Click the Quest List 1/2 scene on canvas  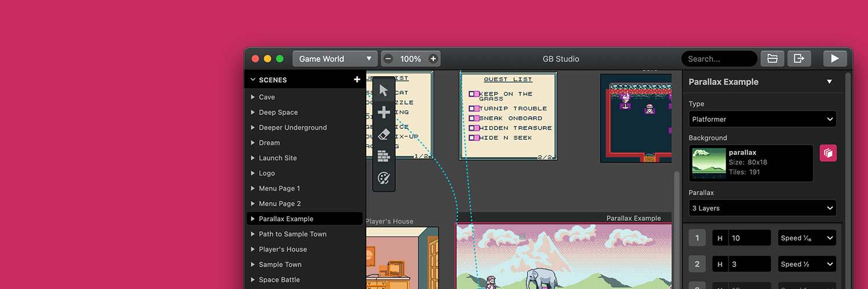[x=399, y=116]
